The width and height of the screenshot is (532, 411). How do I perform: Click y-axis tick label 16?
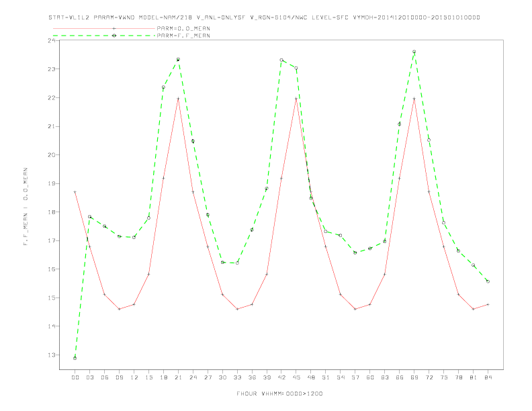tap(52, 269)
